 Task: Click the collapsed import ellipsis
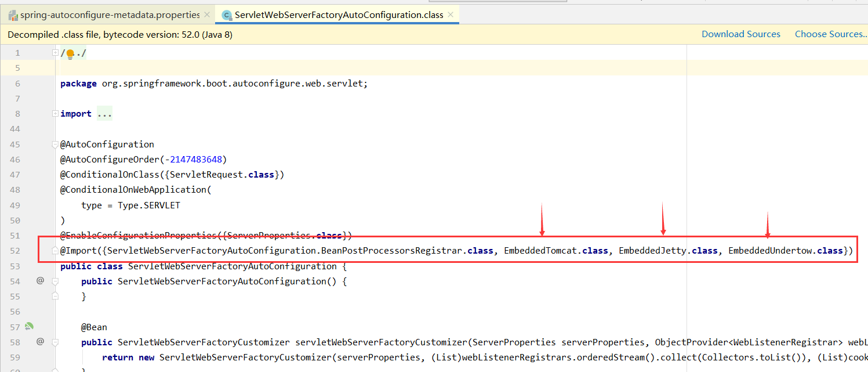tap(104, 114)
